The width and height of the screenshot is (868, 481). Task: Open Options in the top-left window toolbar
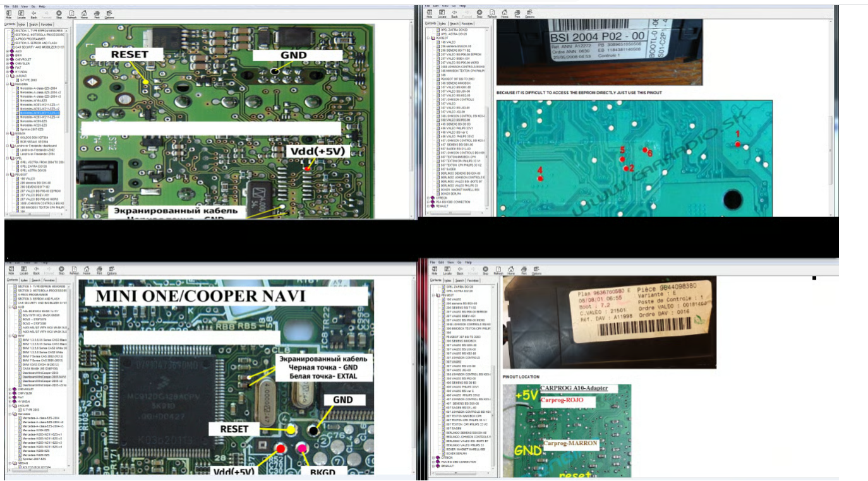point(109,14)
